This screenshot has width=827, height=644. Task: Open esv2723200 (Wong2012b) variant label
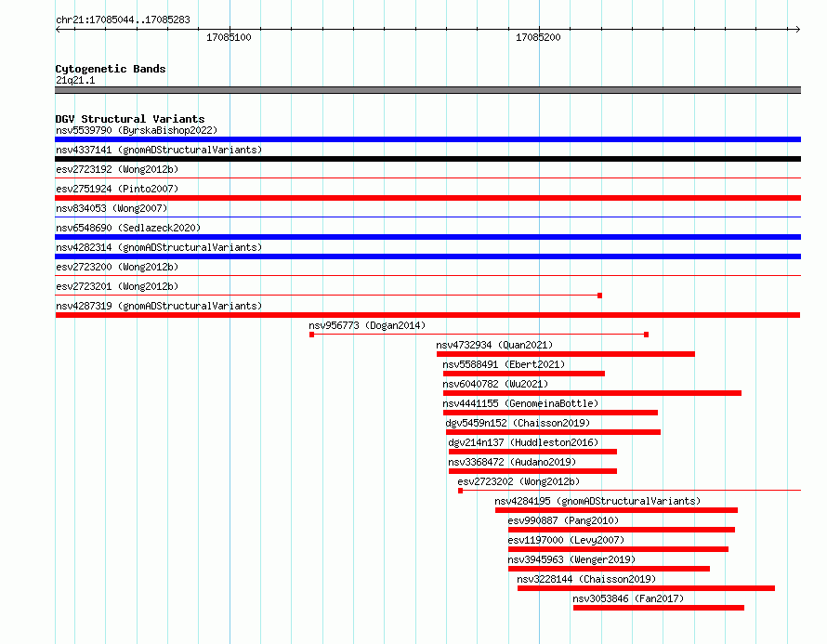click(117, 267)
